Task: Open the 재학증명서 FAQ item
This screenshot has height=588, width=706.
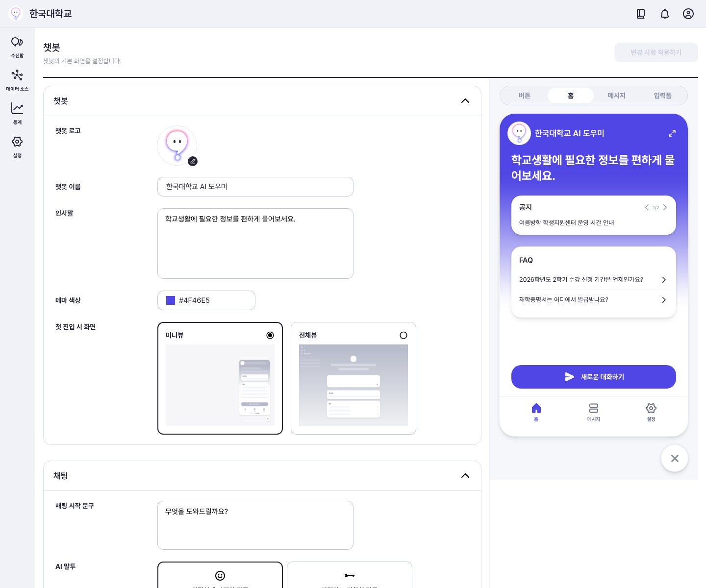Action: click(x=593, y=300)
